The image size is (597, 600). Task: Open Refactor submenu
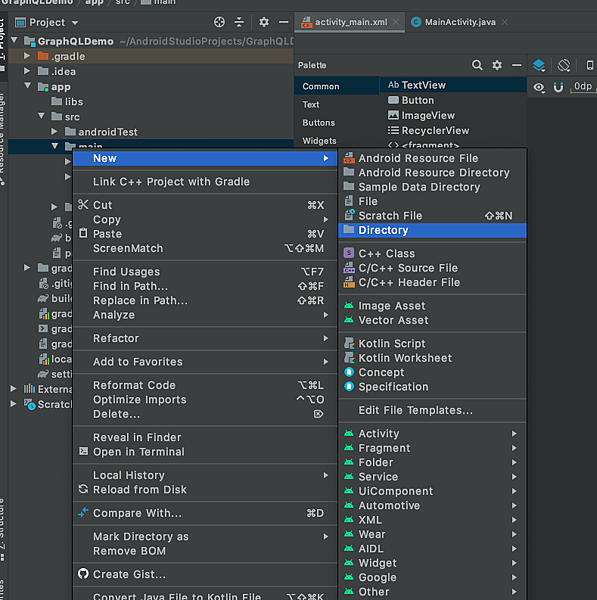pyautogui.click(x=205, y=338)
